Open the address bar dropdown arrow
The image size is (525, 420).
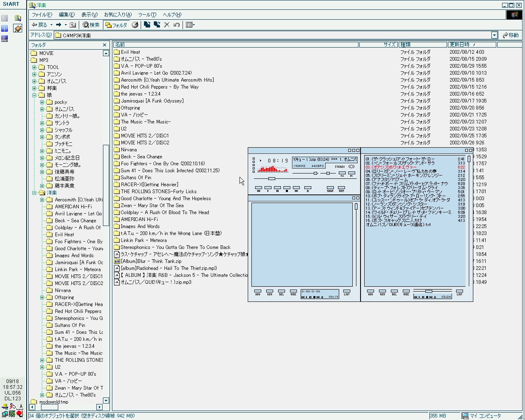pyautogui.click(x=494, y=35)
